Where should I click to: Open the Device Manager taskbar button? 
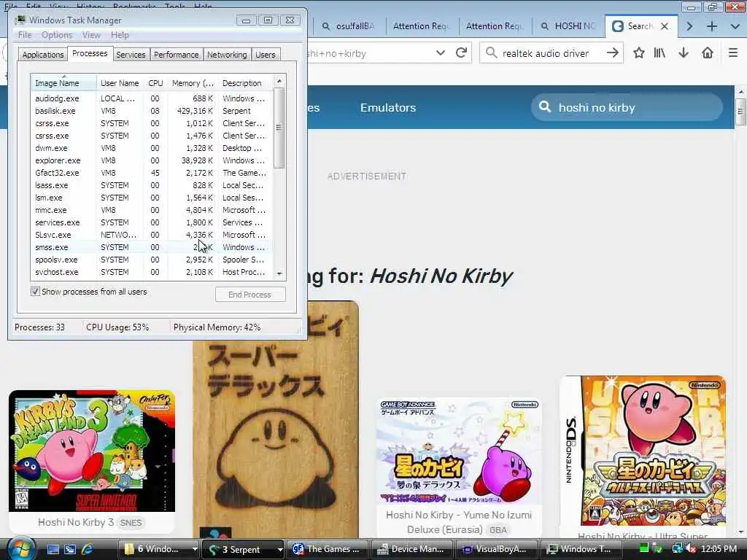[x=411, y=549]
